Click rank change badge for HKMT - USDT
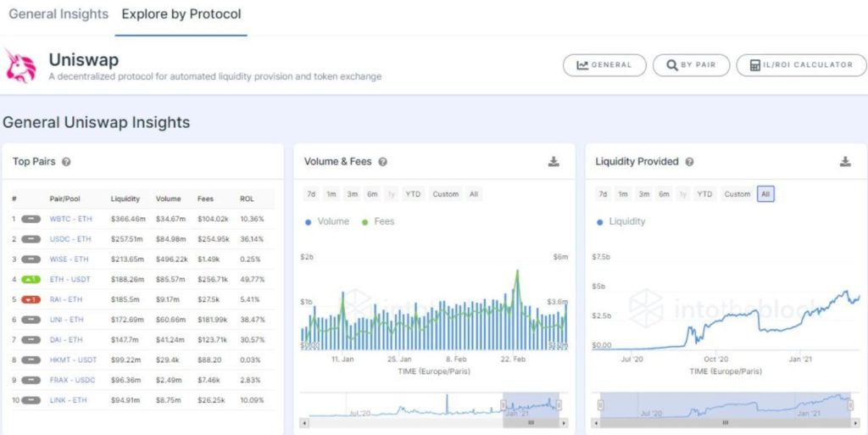 coord(31,360)
